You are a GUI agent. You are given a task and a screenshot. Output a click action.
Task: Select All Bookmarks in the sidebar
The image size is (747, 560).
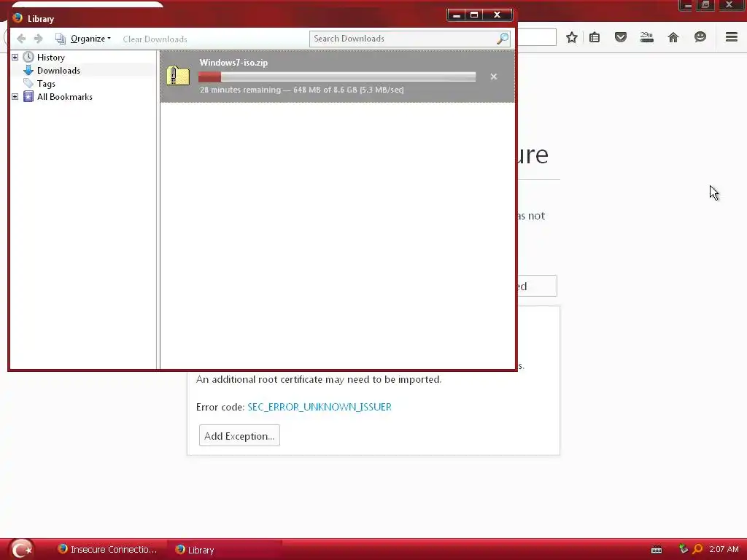65,97
